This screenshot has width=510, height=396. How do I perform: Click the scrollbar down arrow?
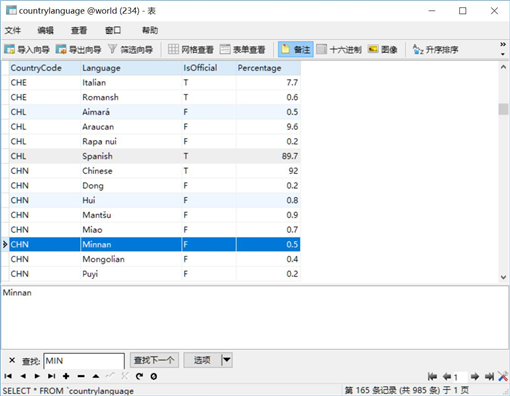tap(503, 277)
